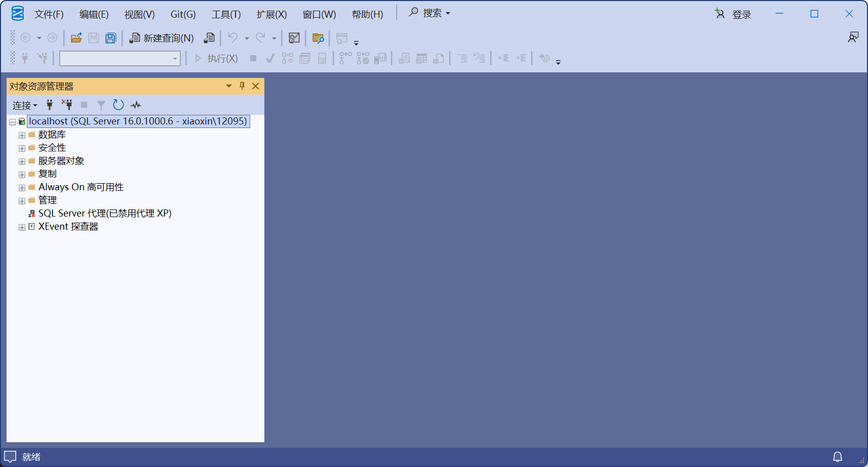868x467 pixels.
Task: Open the 帮助(H) menu
Action: [x=368, y=14]
